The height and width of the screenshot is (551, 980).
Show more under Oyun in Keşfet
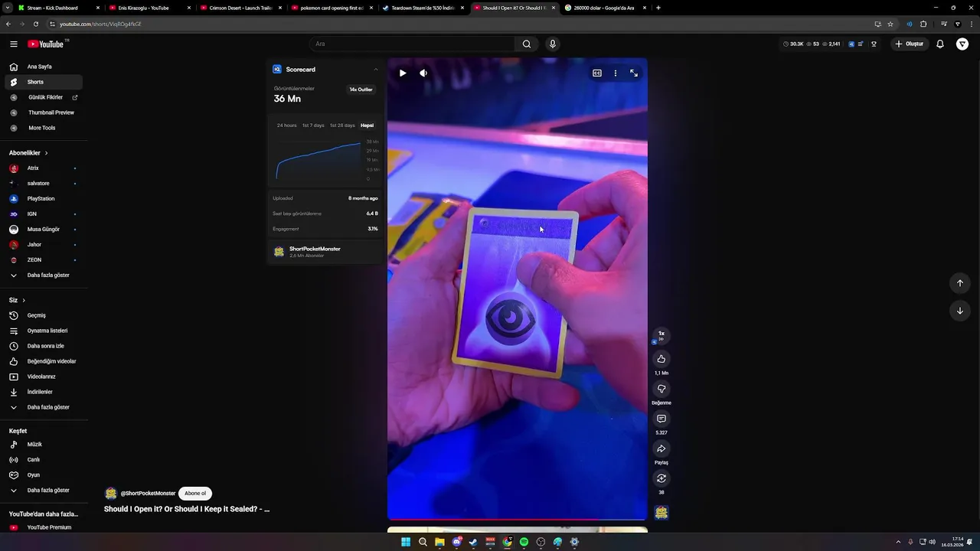[44, 491]
